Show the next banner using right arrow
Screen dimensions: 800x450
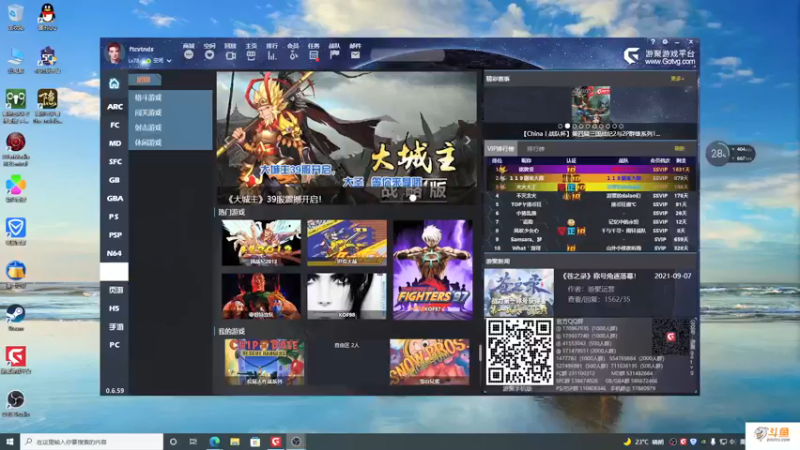(467, 140)
